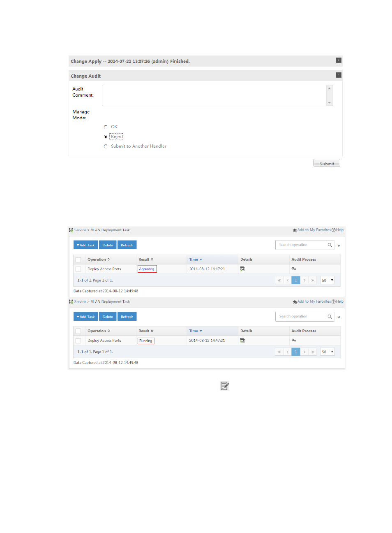Open Help in the Running task list
The width and height of the screenshot is (392, 533).
tap(338, 302)
